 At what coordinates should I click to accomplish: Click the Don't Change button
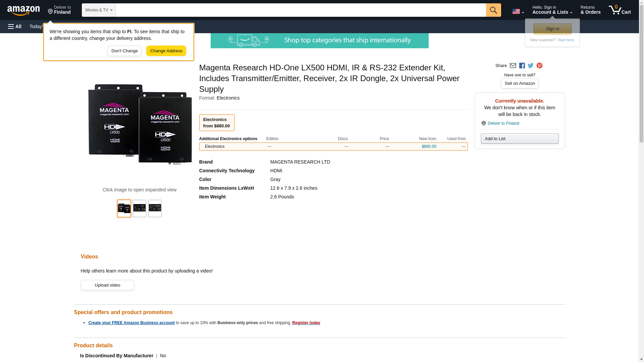point(124,51)
